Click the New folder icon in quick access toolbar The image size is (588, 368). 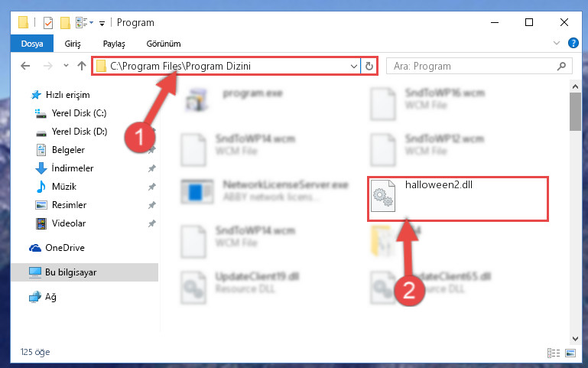point(65,23)
